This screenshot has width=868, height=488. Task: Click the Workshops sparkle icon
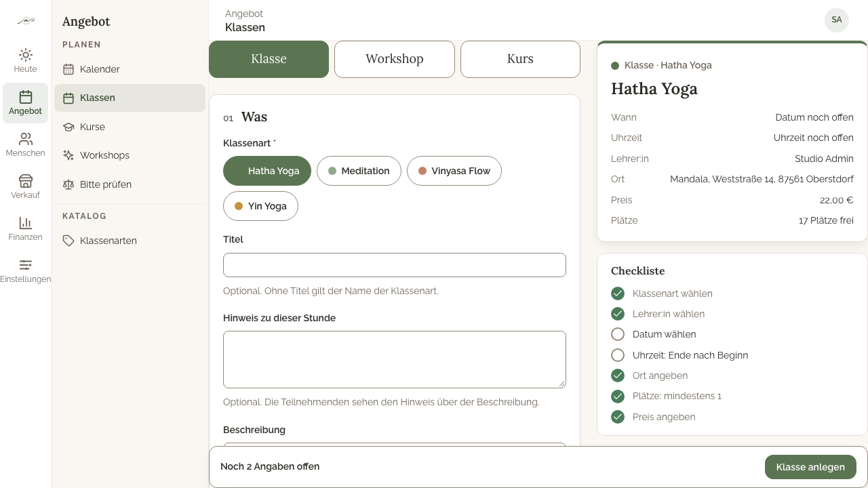[x=68, y=155]
